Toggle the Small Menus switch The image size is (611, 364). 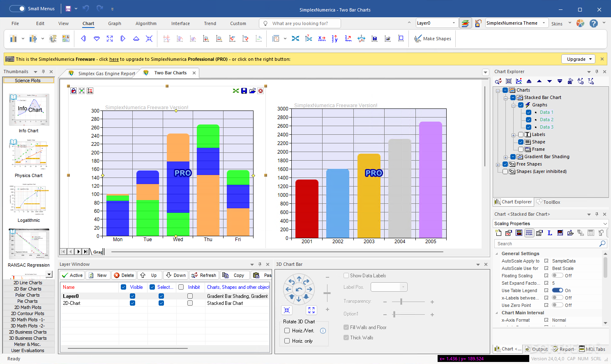pos(17,8)
